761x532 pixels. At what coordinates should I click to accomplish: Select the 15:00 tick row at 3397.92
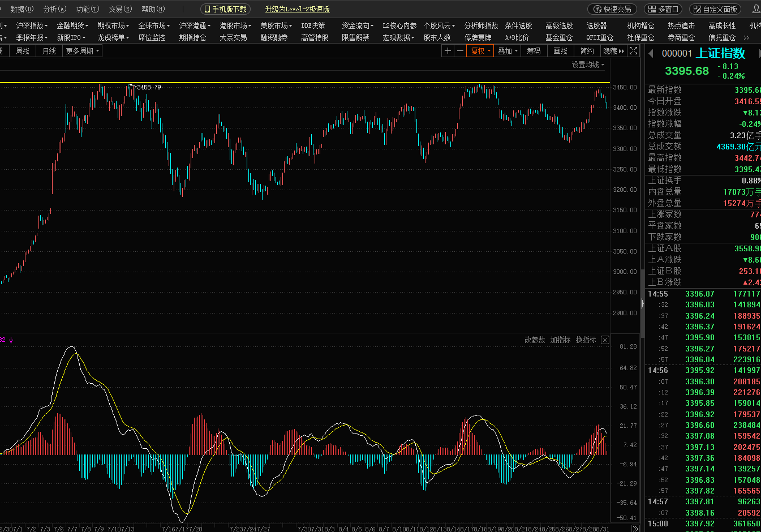click(x=703, y=524)
